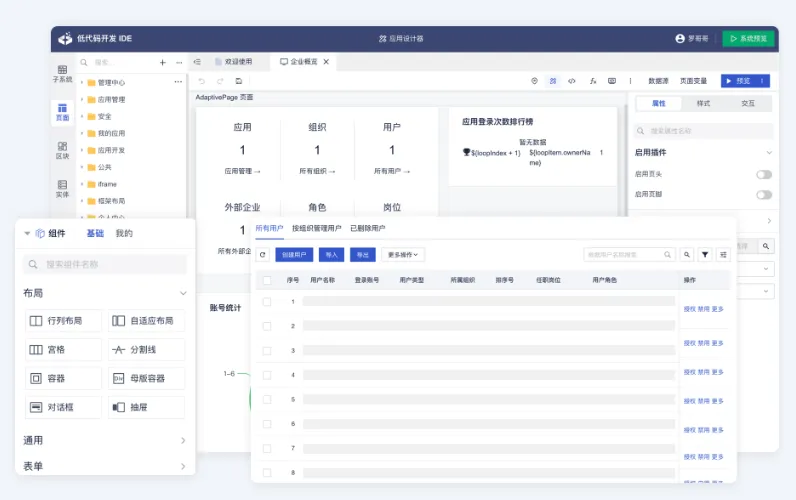The width and height of the screenshot is (796, 500).
Task: Click the location pin toolbar icon
Action: (534, 81)
